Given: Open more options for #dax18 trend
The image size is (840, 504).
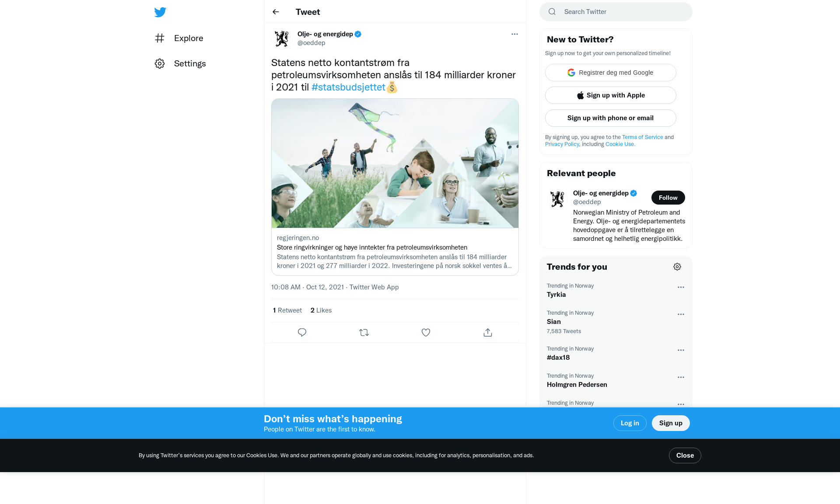Looking at the screenshot, I should (x=681, y=350).
